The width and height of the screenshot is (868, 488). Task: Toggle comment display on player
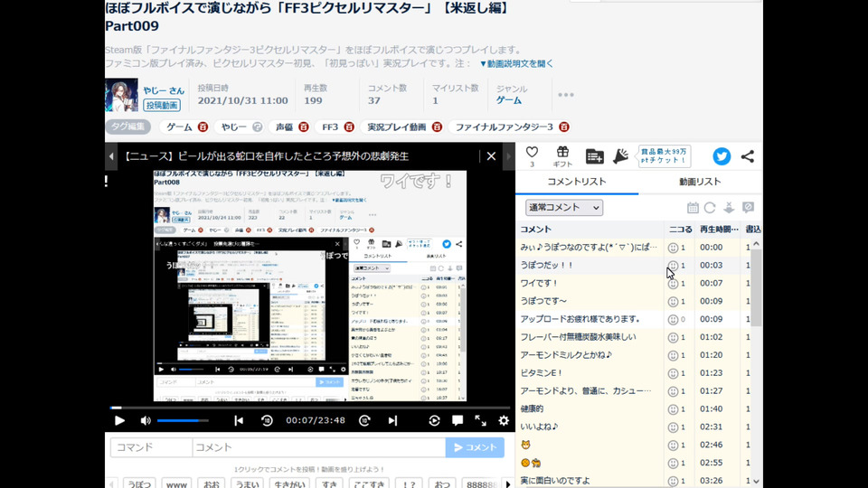pyautogui.click(x=458, y=420)
